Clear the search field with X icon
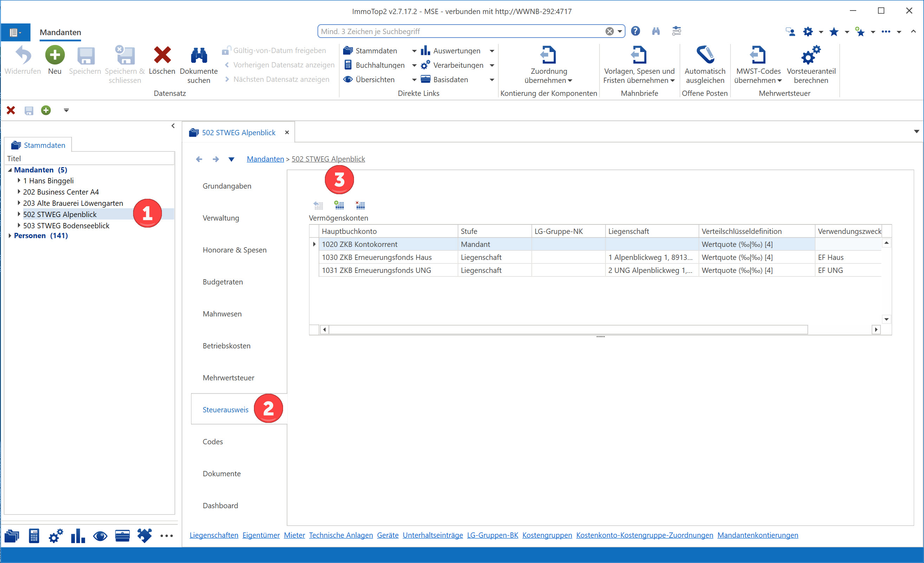 click(x=609, y=32)
